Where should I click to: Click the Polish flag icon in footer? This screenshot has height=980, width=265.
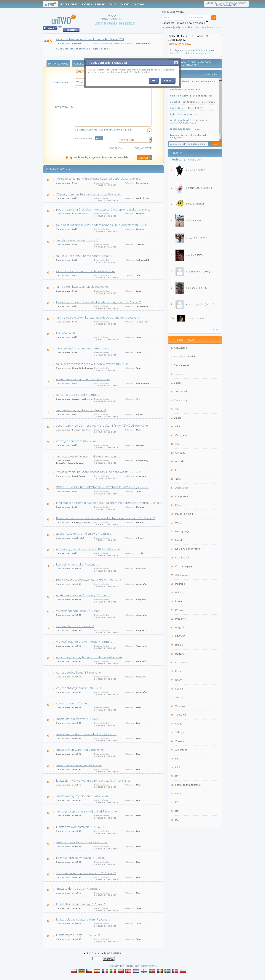click(x=74, y=971)
